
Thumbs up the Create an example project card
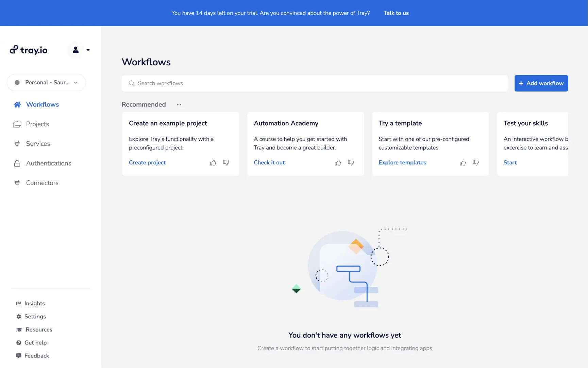[x=213, y=163]
